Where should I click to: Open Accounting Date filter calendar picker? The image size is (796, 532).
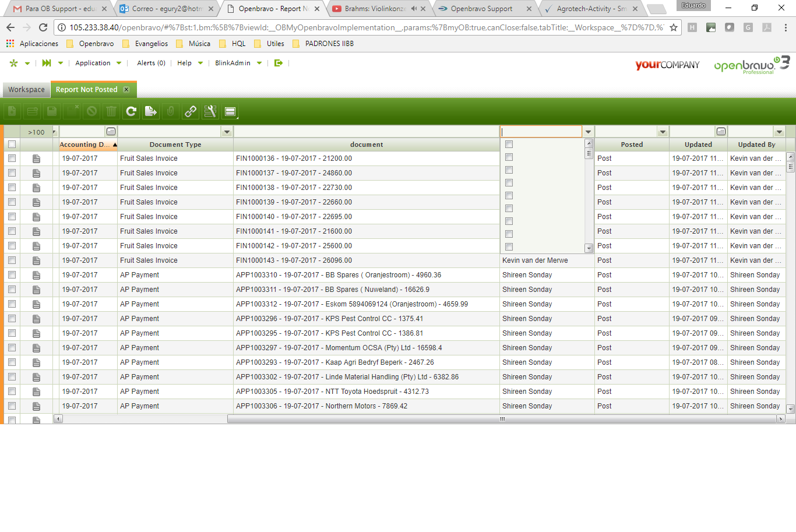[111, 132]
